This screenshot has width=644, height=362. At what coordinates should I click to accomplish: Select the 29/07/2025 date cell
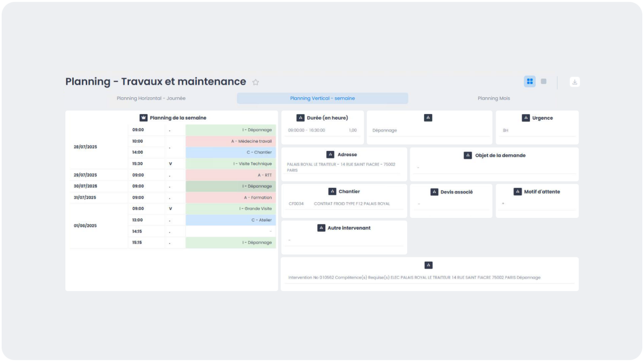click(86, 175)
